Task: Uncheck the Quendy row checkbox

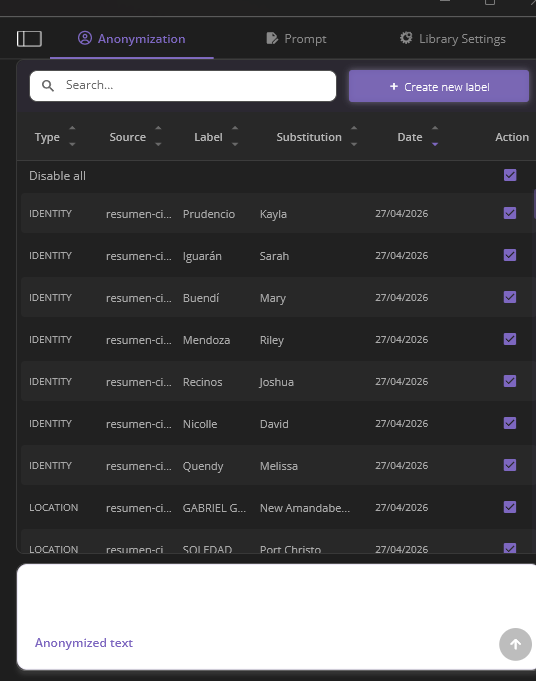Action: pyautogui.click(x=510, y=465)
